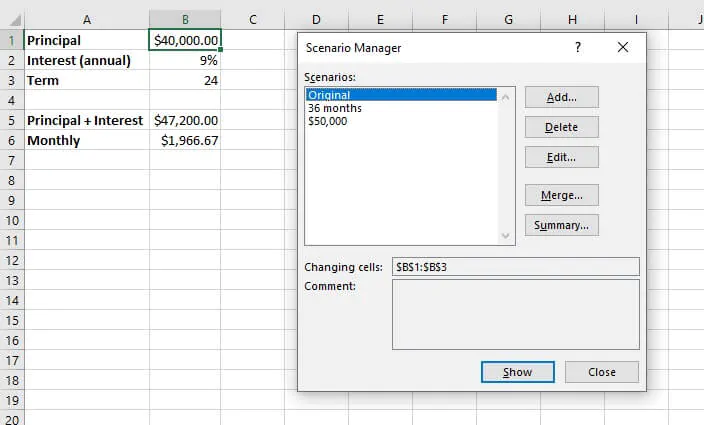Click cell with $40,000.00
This screenshot has width=704, height=425.
[x=185, y=40]
